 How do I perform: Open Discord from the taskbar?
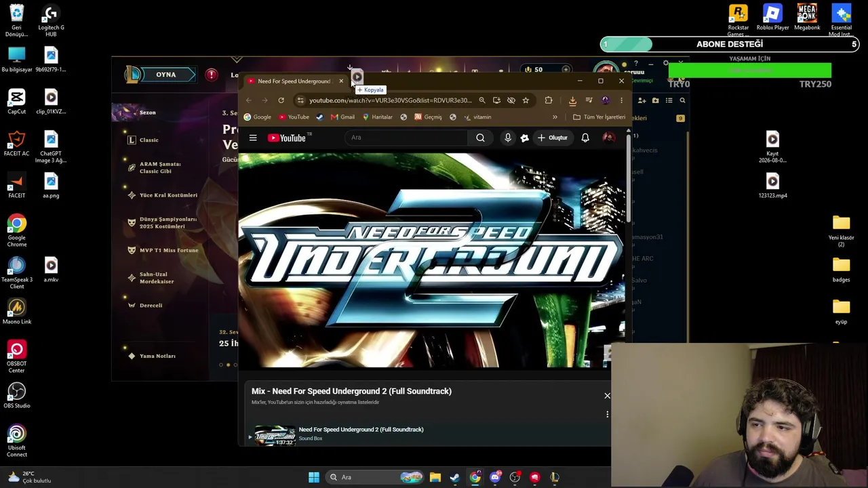pyautogui.click(x=495, y=477)
